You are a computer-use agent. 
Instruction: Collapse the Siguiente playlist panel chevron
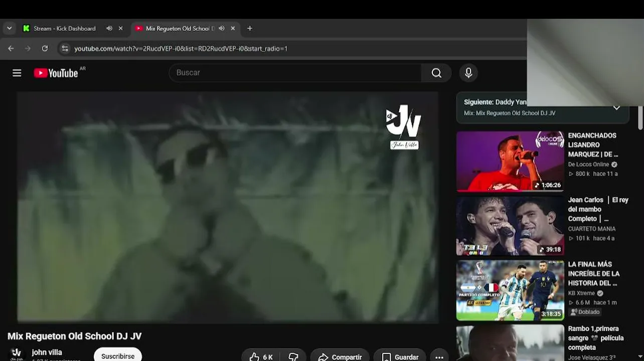pos(616,108)
